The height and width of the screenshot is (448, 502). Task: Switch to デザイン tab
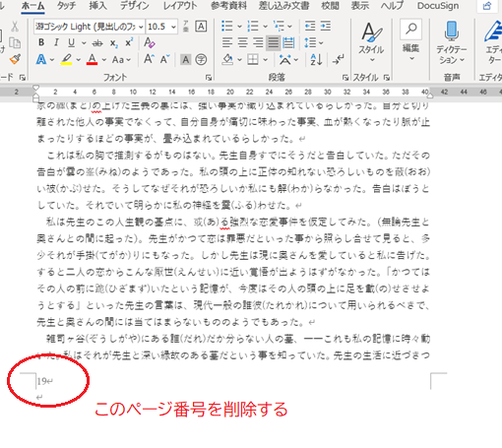135,6
